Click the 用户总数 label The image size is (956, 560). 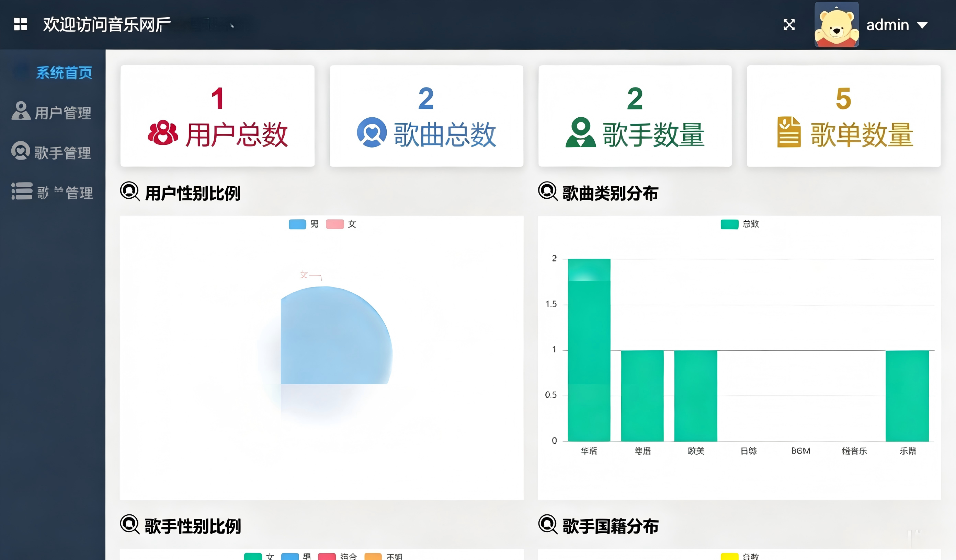point(237,134)
